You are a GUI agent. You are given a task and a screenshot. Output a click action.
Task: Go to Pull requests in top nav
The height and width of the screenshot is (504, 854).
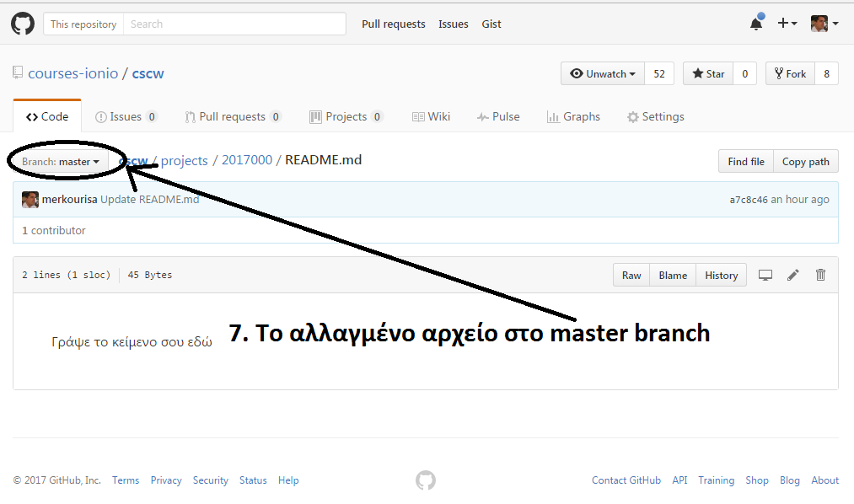point(393,24)
